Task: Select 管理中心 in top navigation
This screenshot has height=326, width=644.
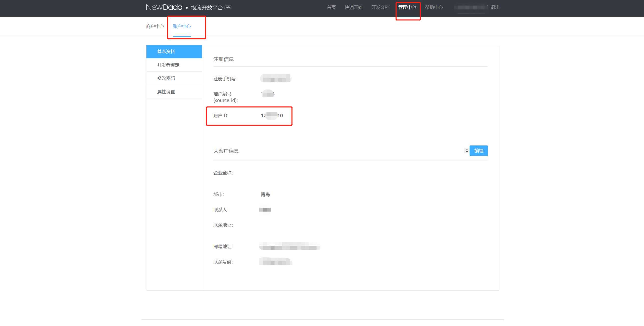Action: pos(407,7)
